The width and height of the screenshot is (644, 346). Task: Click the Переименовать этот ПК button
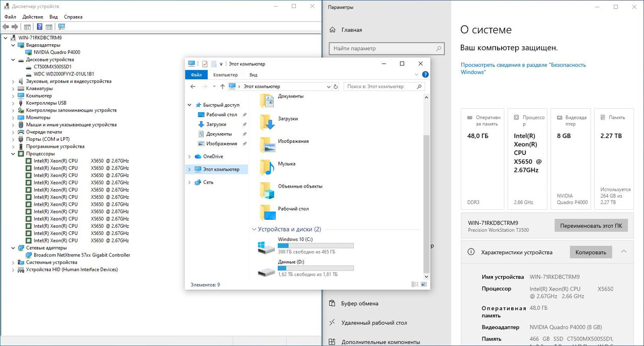click(x=591, y=226)
